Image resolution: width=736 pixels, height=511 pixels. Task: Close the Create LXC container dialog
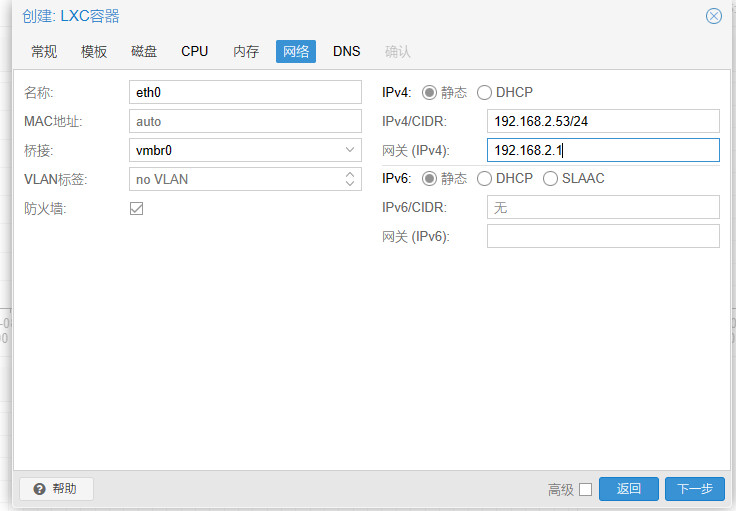[713, 16]
